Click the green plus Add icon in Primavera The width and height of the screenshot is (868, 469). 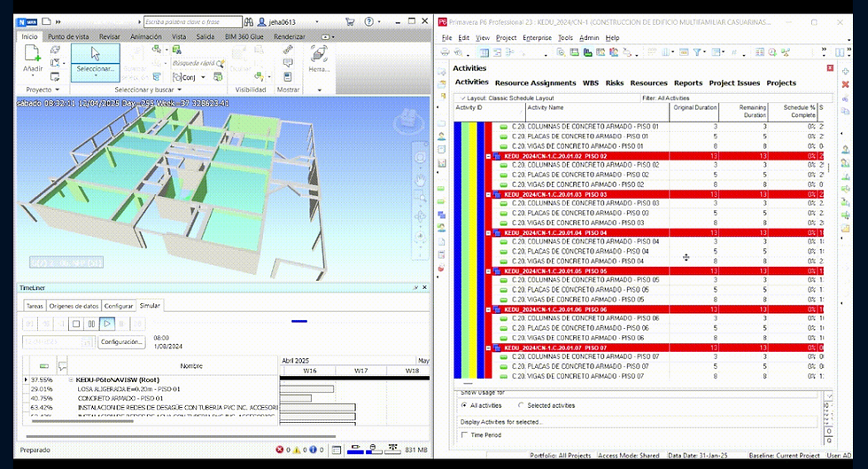tap(845, 72)
